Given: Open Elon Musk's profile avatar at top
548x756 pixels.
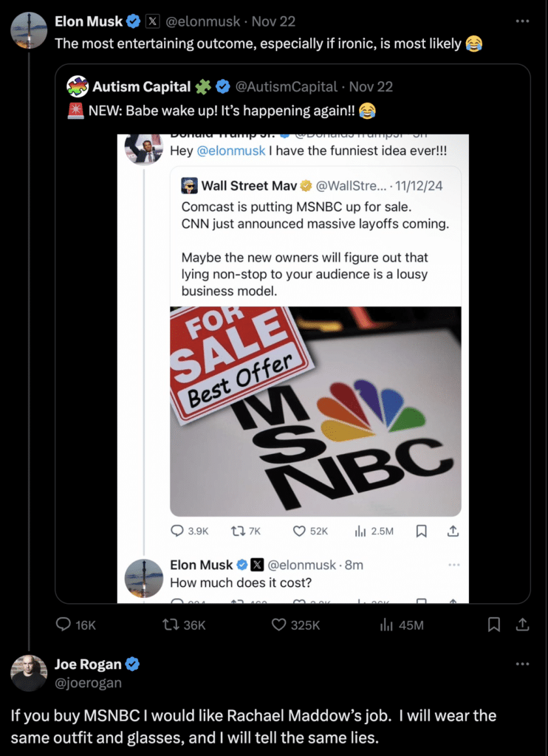Looking at the screenshot, I should click(x=29, y=30).
